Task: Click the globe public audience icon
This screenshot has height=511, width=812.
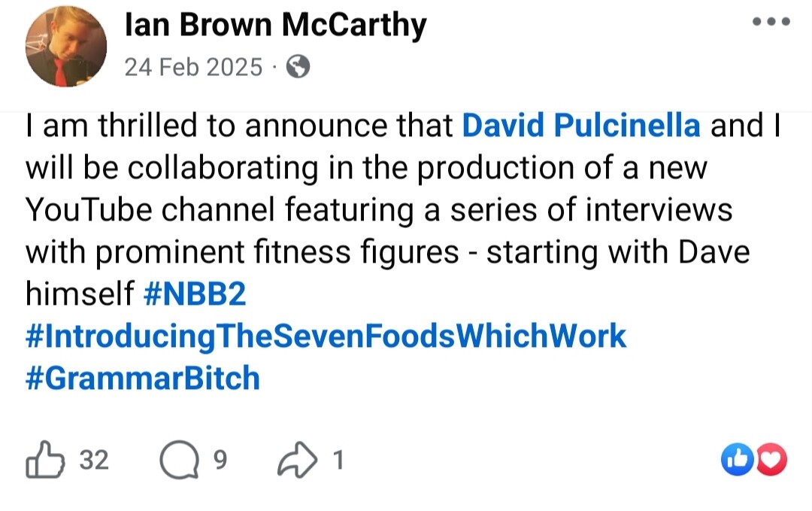Action: click(298, 68)
